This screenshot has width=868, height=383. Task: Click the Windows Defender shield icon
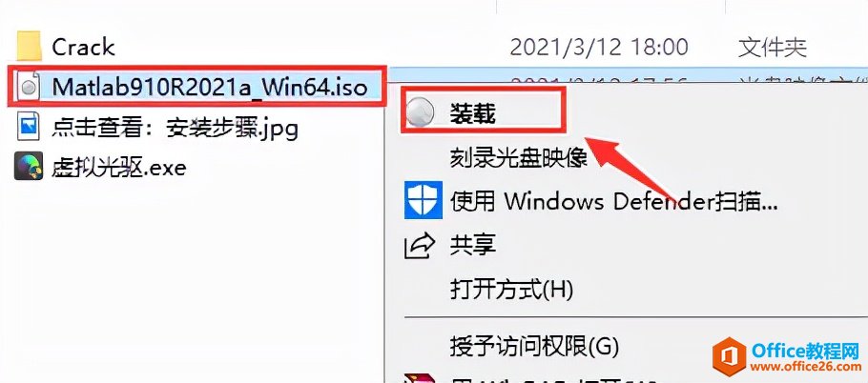click(x=424, y=200)
